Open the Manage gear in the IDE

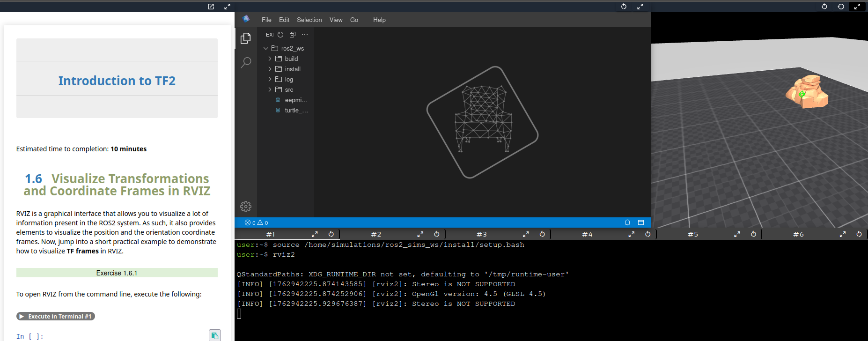click(x=246, y=207)
